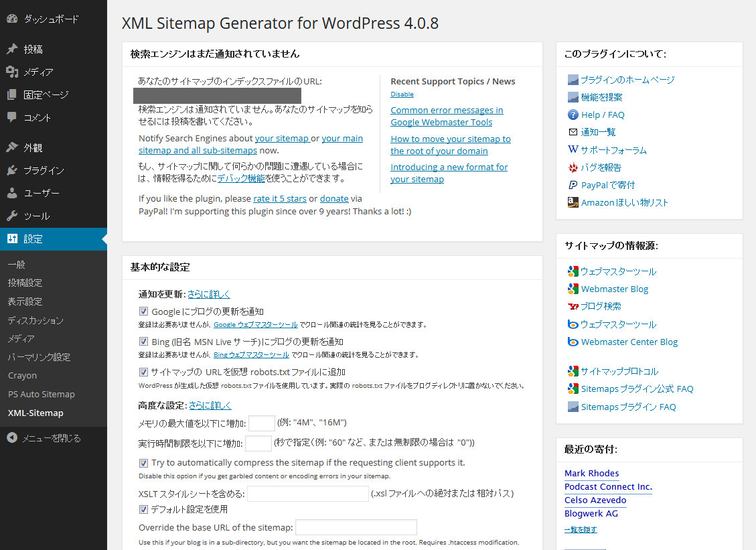Screen dimensions: 756x550
Task: Click the 'rate it 5 stars' link
Action: (280, 199)
